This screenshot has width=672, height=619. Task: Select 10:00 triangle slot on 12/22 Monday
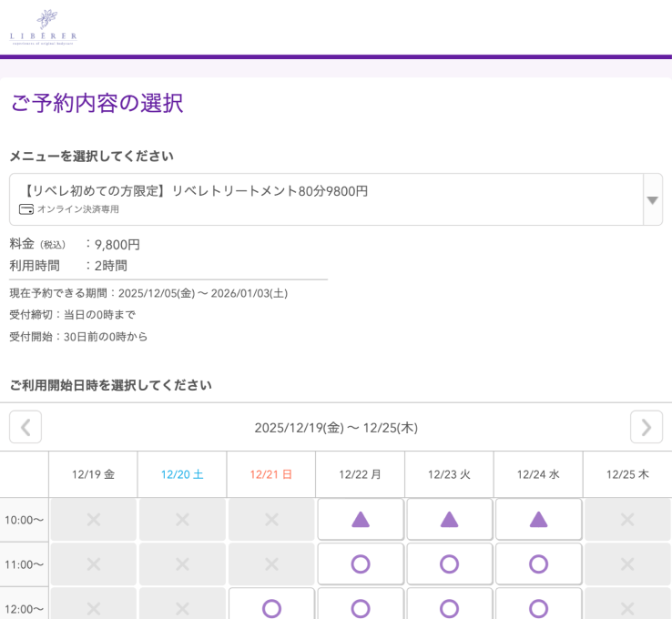(x=361, y=520)
